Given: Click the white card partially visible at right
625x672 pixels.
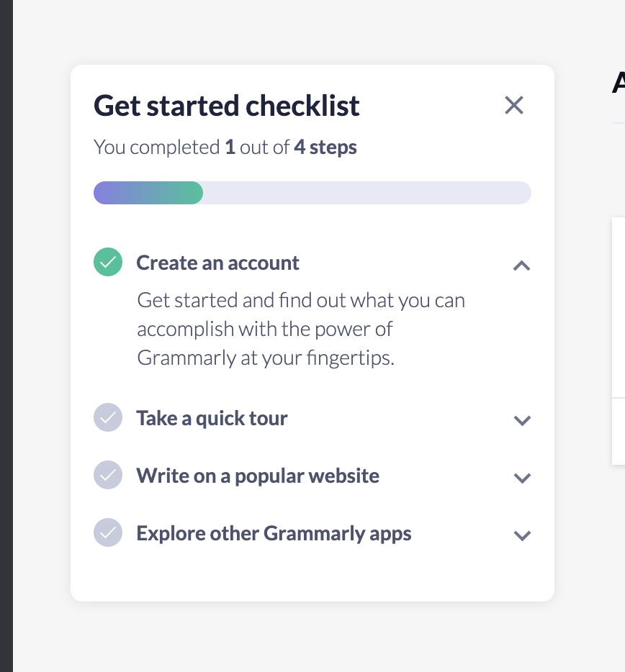Looking at the screenshot, I should pos(618,338).
